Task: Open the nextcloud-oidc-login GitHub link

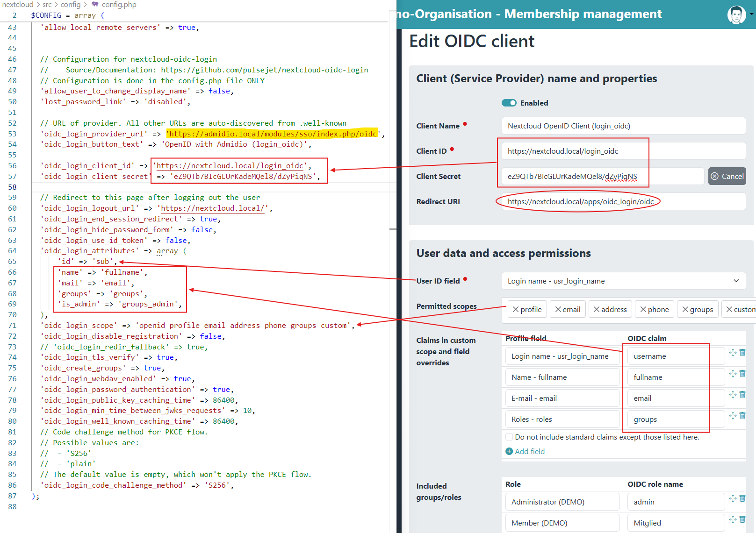Action: click(264, 70)
